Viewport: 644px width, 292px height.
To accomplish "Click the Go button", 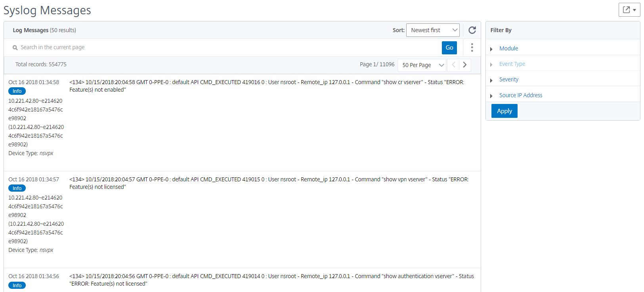I will click(449, 48).
